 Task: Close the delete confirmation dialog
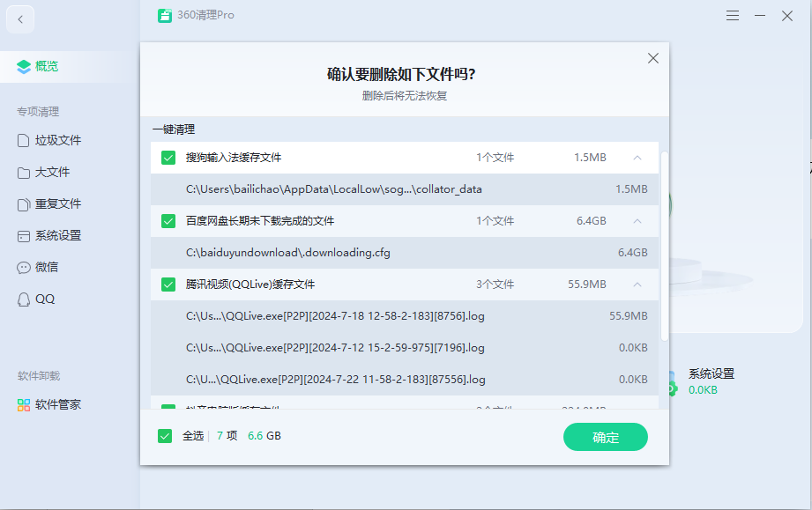(653, 58)
